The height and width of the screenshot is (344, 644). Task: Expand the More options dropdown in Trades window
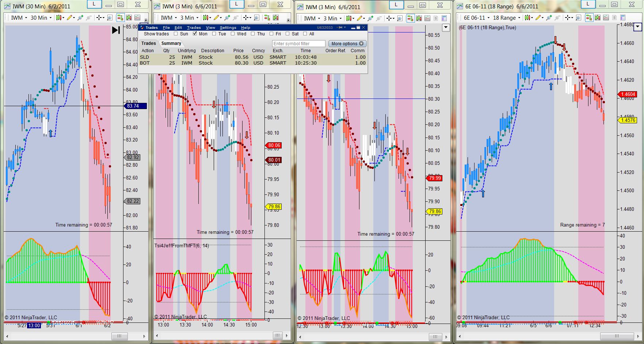coord(347,43)
